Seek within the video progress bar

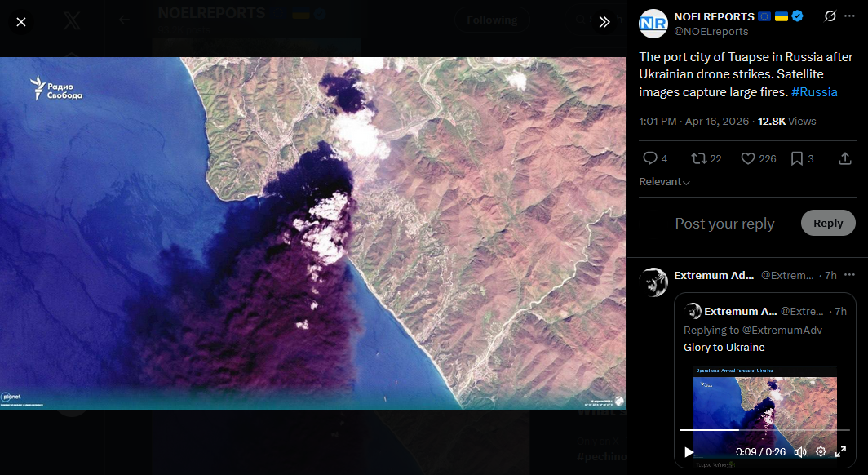click(x=765, y=429)
